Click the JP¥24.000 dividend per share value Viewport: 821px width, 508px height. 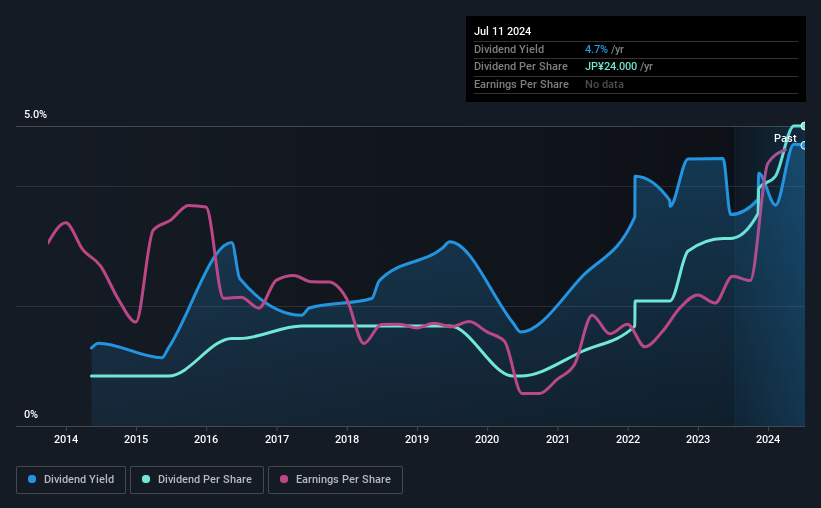pyautogui.click(x=611, y=67)
